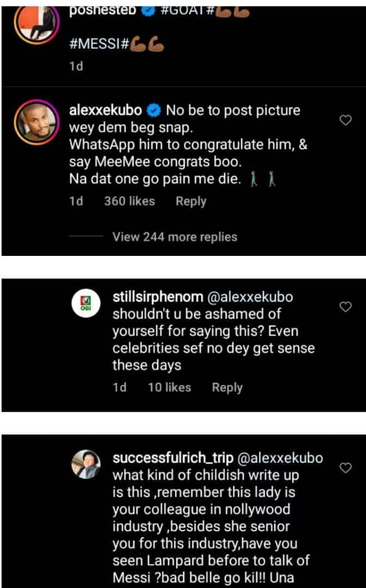Open successfulrich_trip's profile photo
Screen dimensions: 366x588
click(x=86, y=464)
